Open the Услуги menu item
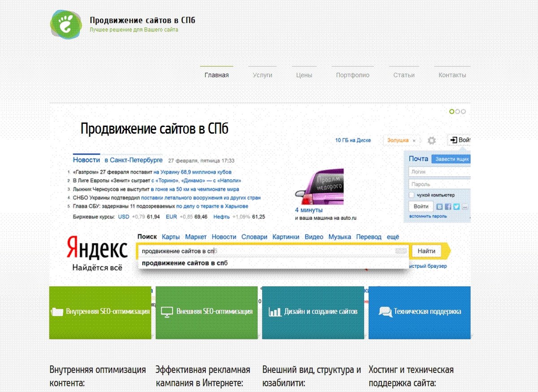538x392 pixels. [262, 75]
